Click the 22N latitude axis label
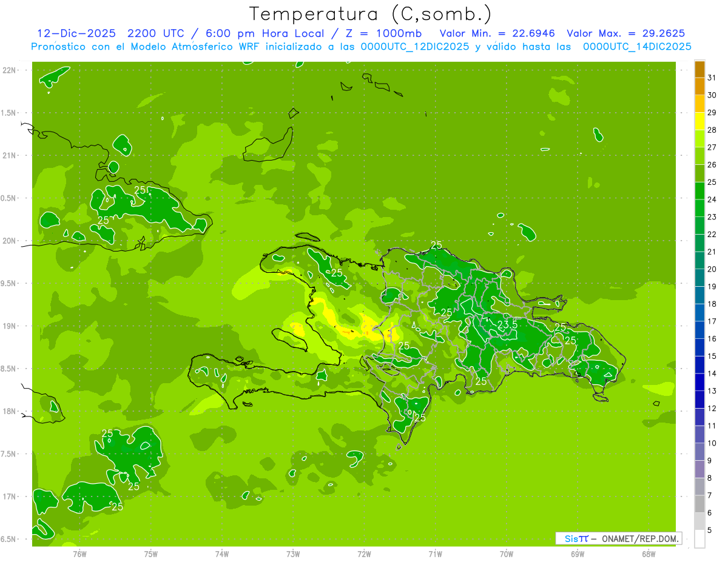The image size is (728, 562). click(10, 70)
